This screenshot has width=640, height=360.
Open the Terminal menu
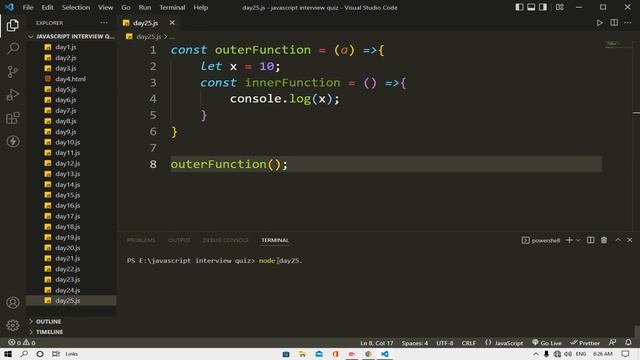pos(172,7)
